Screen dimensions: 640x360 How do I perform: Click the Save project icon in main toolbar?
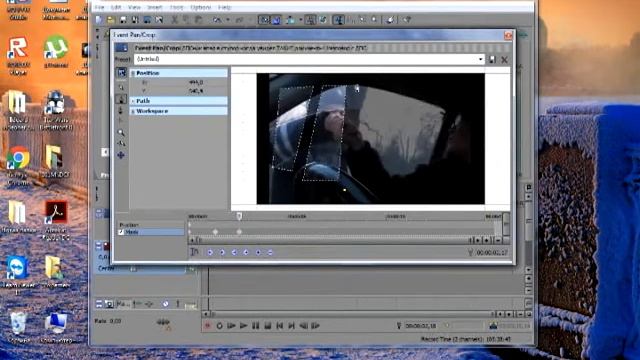click(x=123, y=20)
